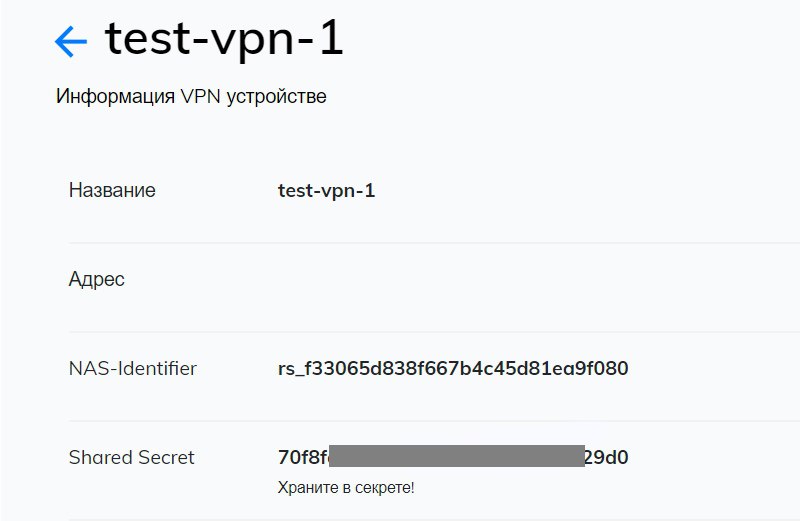Click the test-vpn-1 value in Название row

(x=326, y=190)
